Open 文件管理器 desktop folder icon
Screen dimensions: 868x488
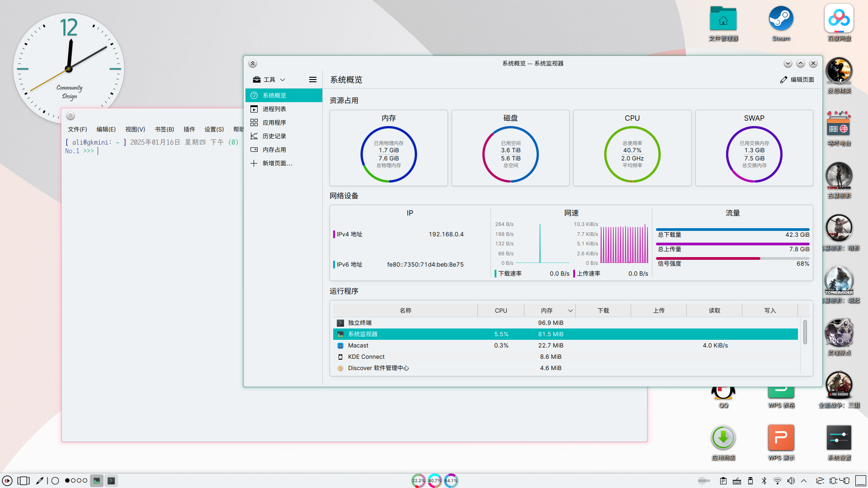pyautogui.click(x=723, y=23)
